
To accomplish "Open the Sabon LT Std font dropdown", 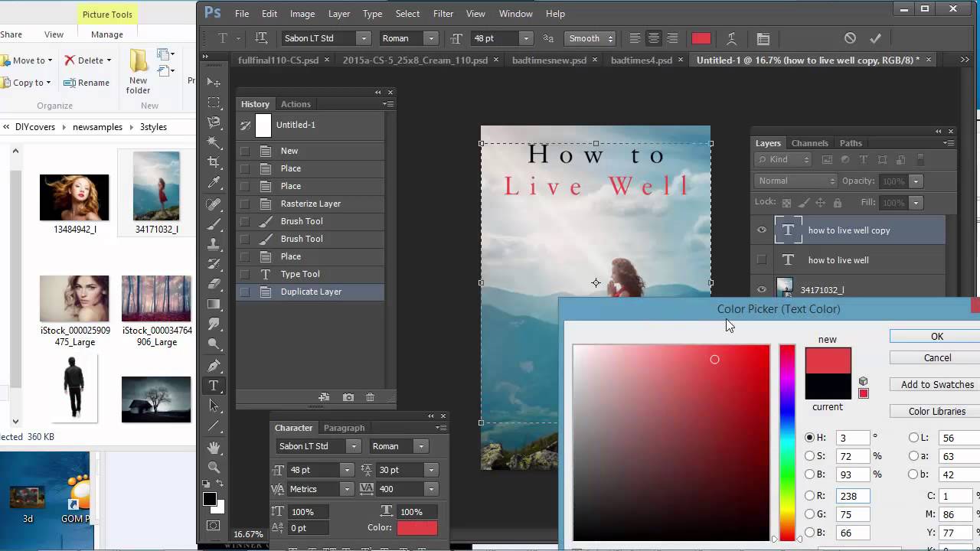I will tap(362, 37).
